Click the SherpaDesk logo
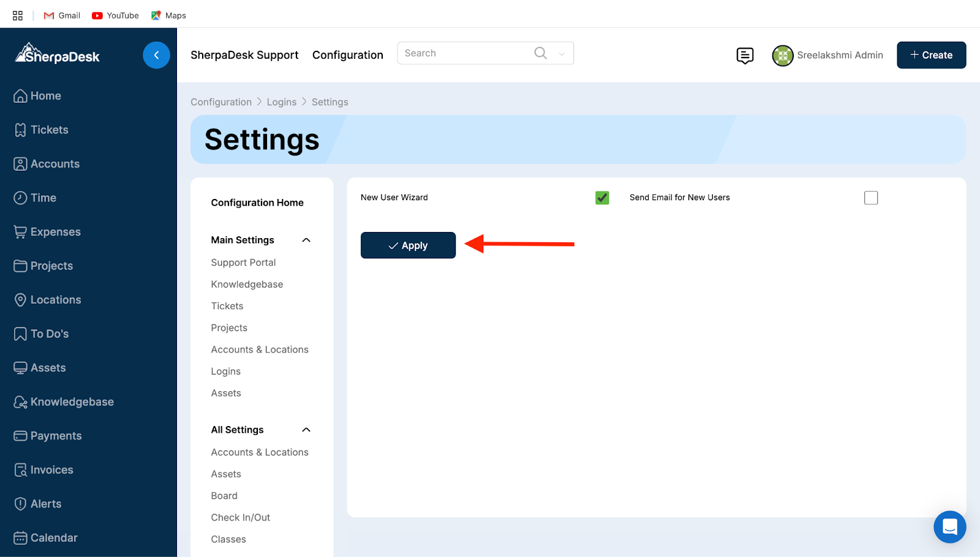Viewport: 980px width, 557px height. click(x=57, y=54)
